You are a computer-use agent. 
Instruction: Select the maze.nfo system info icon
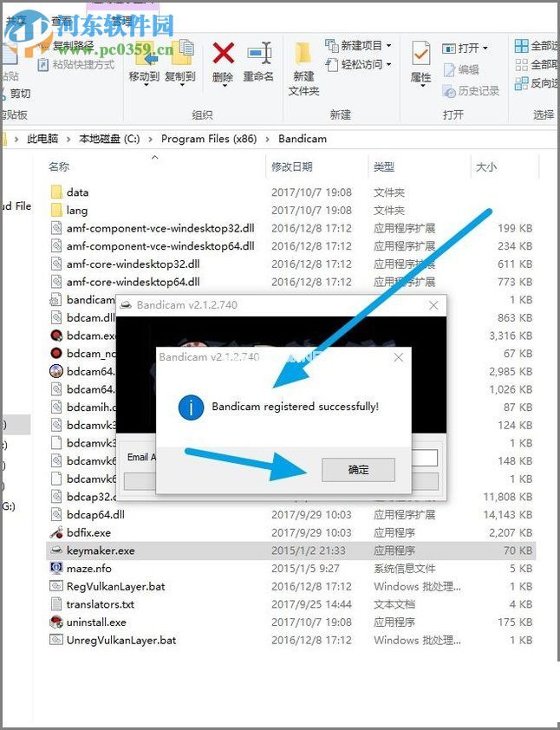pyautogui.click(x=55, y=568)
